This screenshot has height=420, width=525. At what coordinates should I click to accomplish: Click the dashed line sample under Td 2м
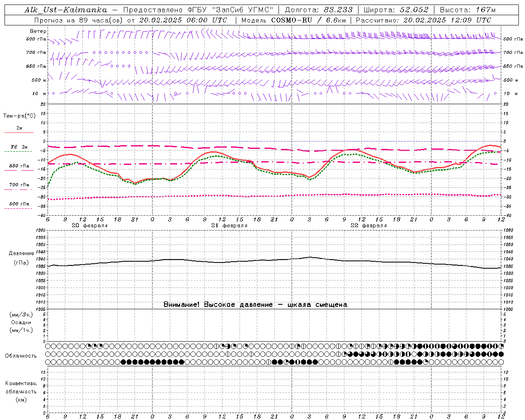click(18, 152)
